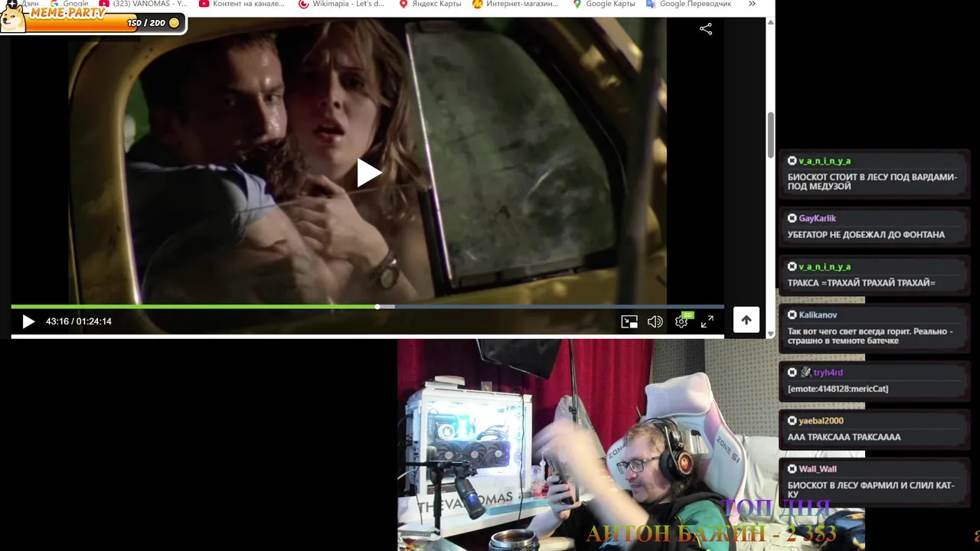
Task: Open the Контент на канале bookmark
Action: pos(241,4)
